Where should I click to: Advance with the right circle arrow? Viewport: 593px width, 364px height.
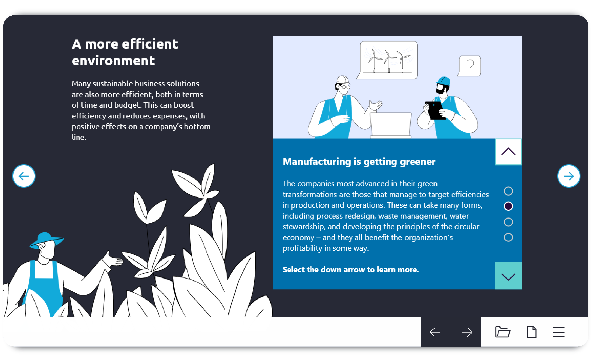click(x=568, y=176)
